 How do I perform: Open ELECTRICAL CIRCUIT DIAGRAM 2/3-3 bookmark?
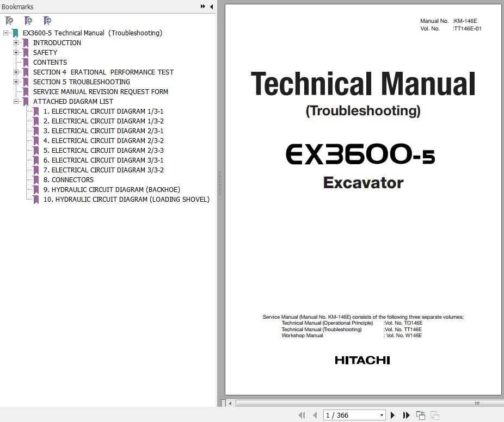click(x=103, y=151)
